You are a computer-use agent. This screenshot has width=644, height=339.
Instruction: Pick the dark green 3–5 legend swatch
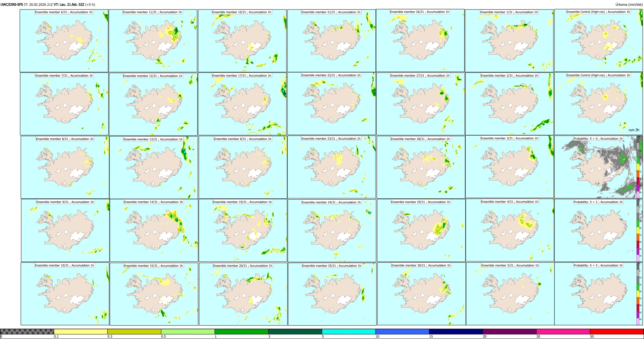tap(295, 332)
